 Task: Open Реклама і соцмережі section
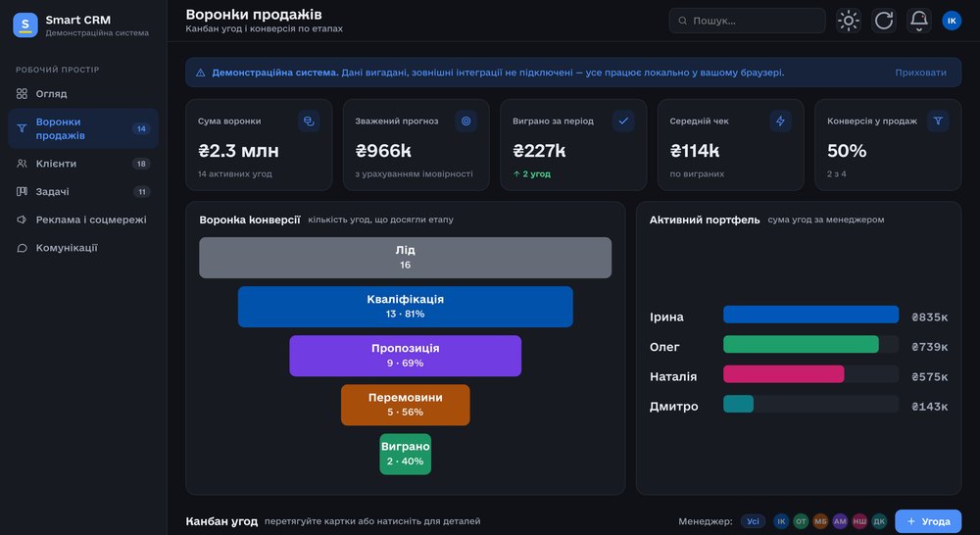pyautogui.click(x=83, y=220)
